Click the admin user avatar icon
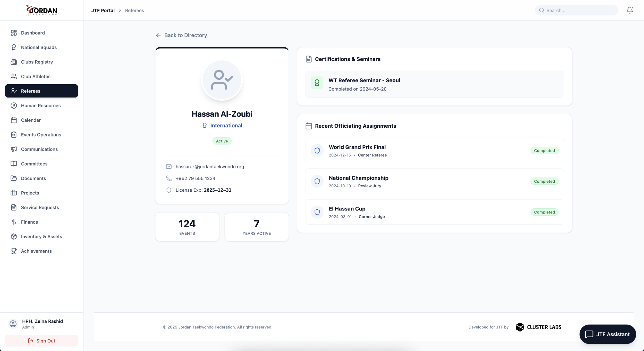 (x=13, y=324)
